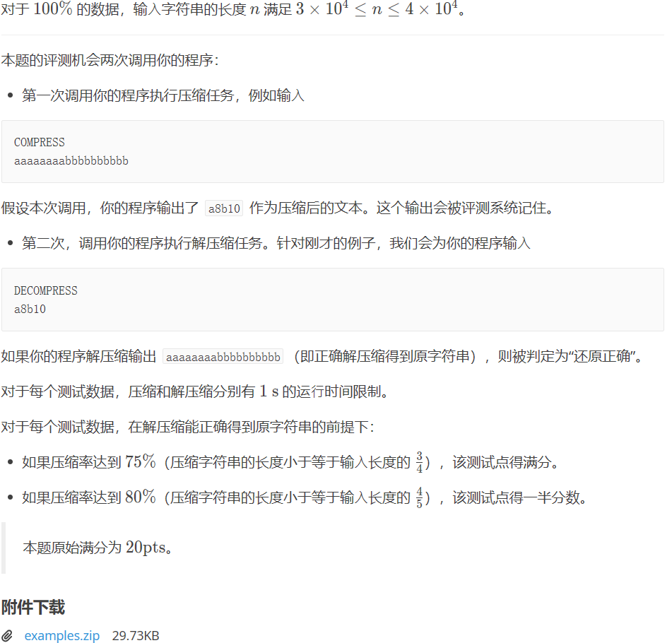672x643 pixels.
Task: Click the a8b10 line inside the DECOMPRESS block
Action: click(30, 309)
